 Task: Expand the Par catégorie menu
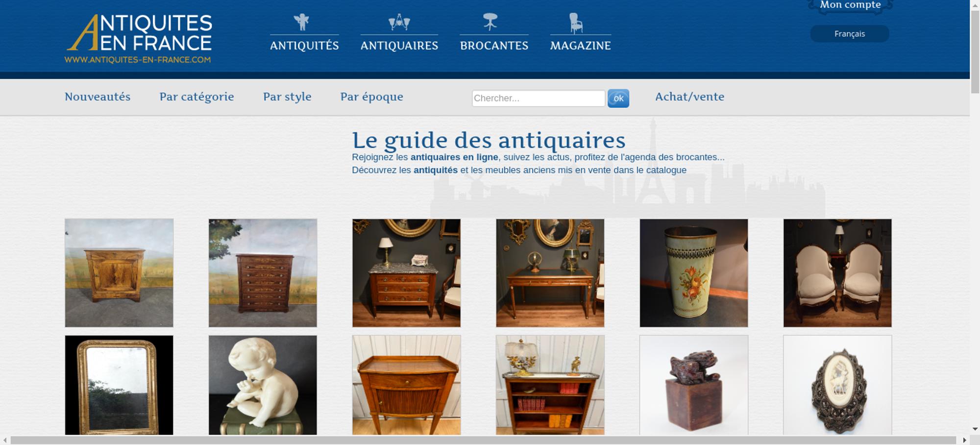[x=196, y=97]
